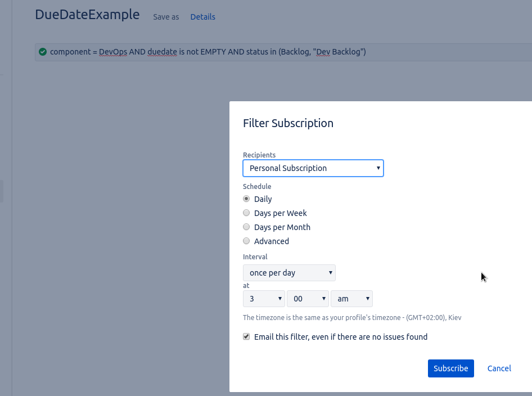Click the green valid-query checkmark icon
Image resolution: width=532 pixels, height=396 pixels.
pyautogui.click(x=43, y=52)
